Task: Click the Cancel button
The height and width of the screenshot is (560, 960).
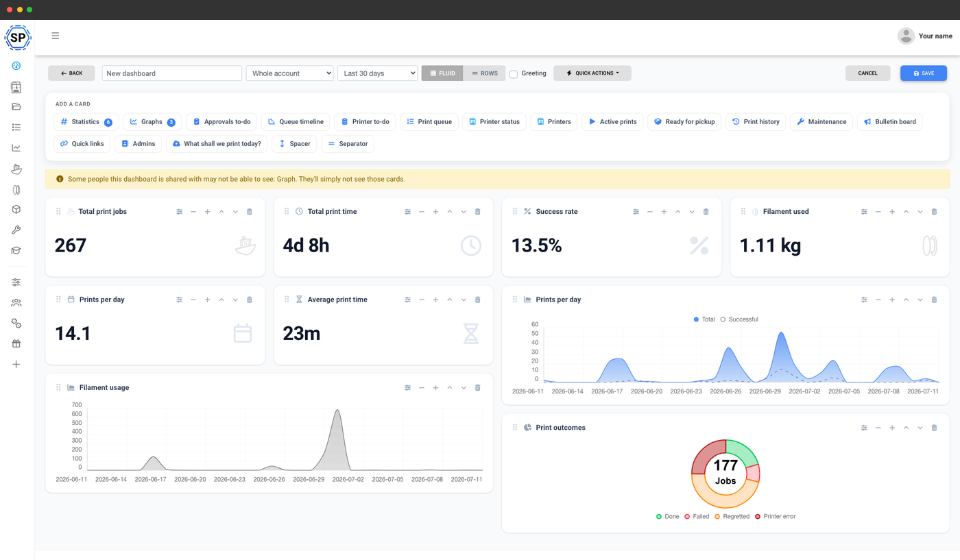Action: [x=867, y=73]
